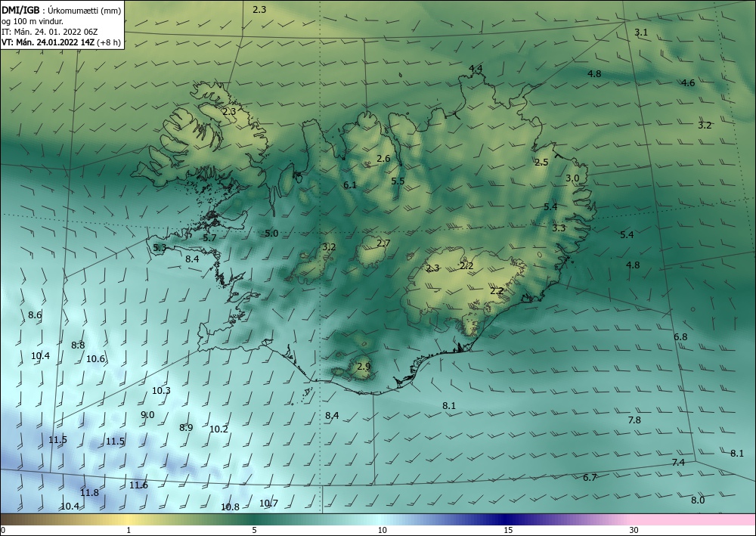Image resolution: width=756 pixels, height=536 pixels.
Task: Click the 10.3 value over the ocean
Action: (161, 390)
